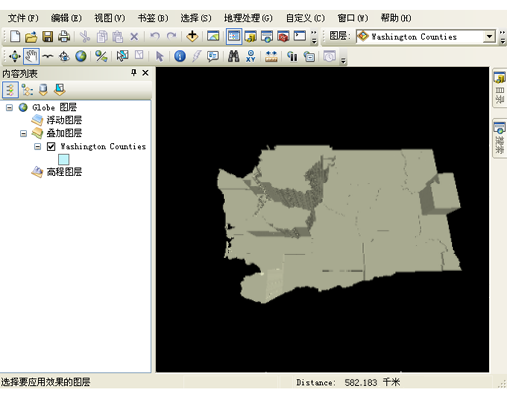Select the Fly tool
This screenshot has height=396, width=507.
[x=48, y=56]
